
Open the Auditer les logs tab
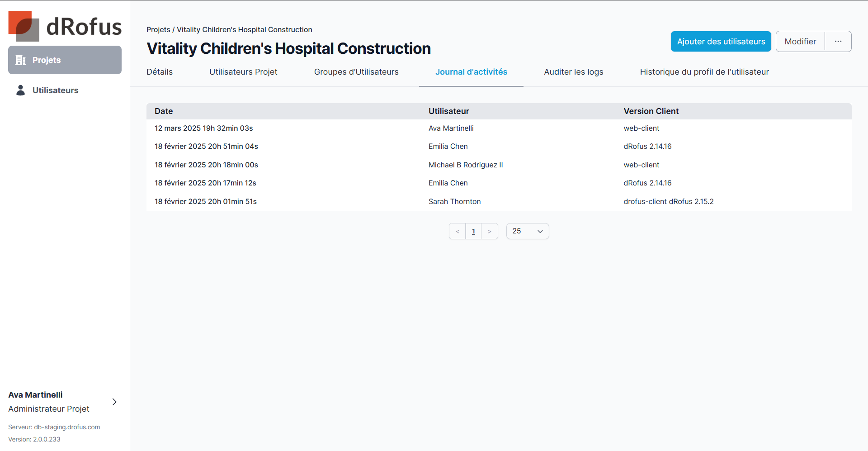573,72
